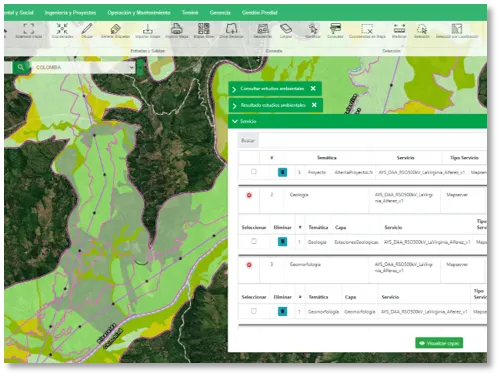
Task: Click the Importar Shape icon
Action: (x=148, y=29)
